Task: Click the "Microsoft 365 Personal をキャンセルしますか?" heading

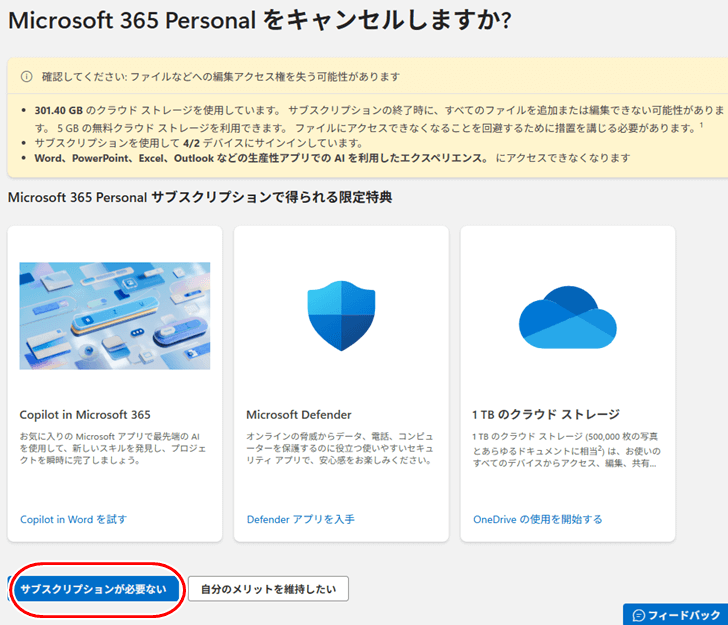Action: pyautogui.click(x=259, y=22)
